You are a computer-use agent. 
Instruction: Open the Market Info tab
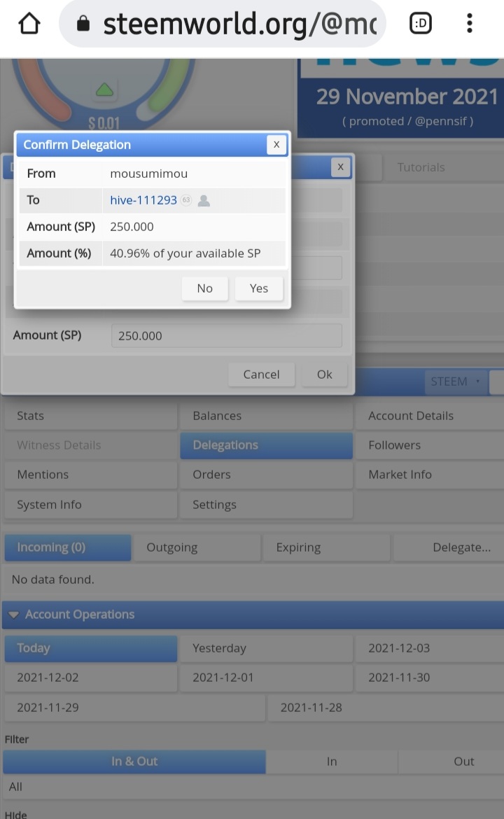click(430, 475)
